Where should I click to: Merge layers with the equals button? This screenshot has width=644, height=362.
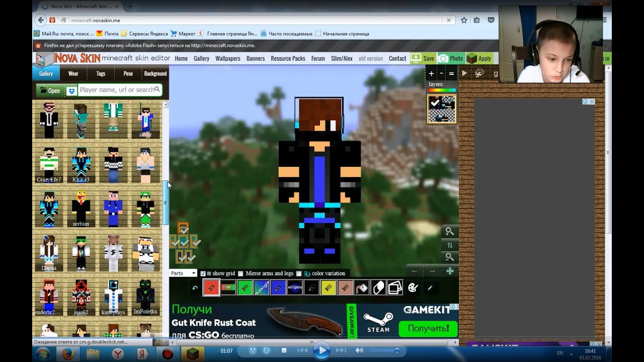(x=451, y=73)
